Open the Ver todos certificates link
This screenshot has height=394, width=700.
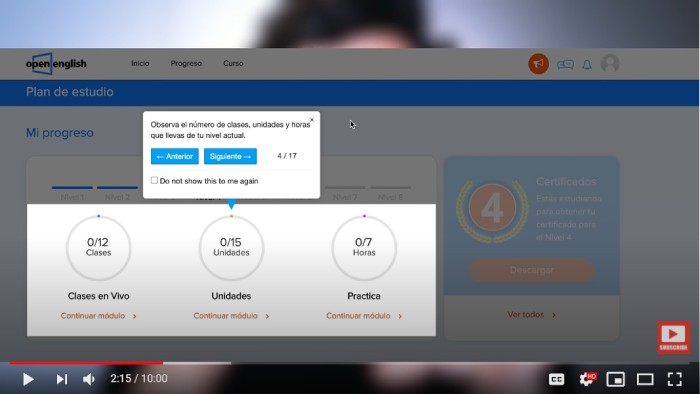531,315
